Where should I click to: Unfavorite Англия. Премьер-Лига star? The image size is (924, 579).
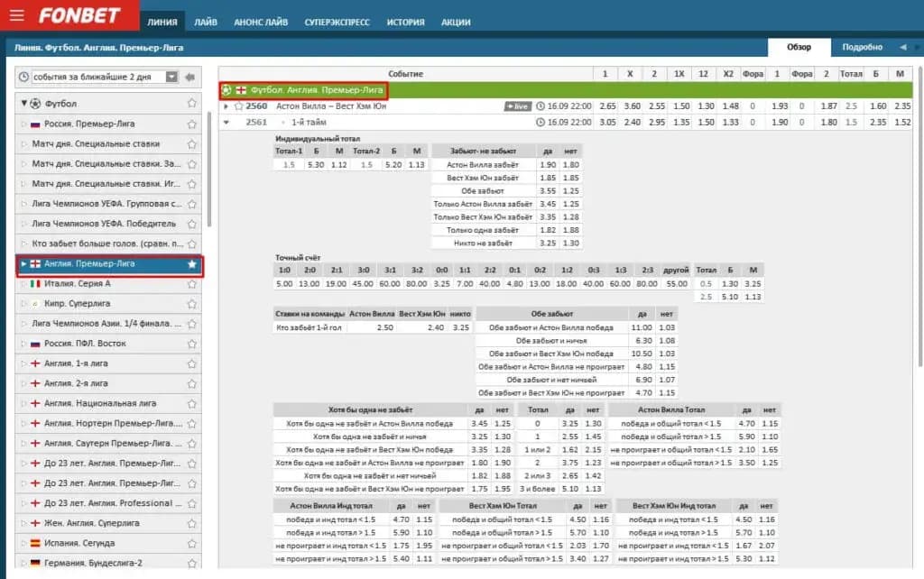tap(191, 264)
